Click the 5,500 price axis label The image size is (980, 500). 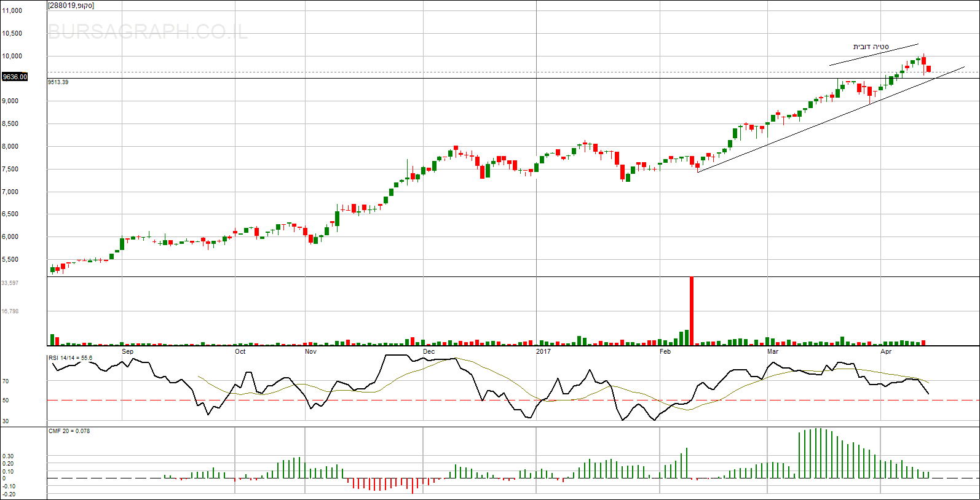pos(10,259)
